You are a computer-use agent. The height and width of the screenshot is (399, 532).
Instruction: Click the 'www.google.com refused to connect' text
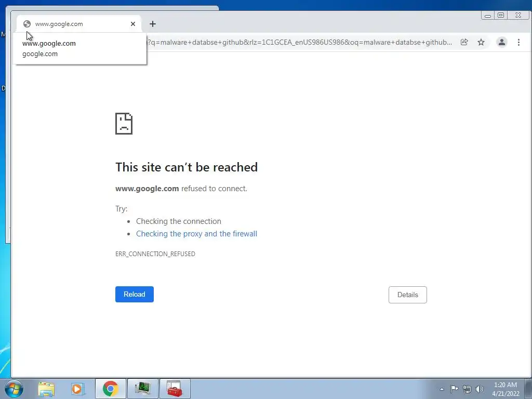(181, 189)
